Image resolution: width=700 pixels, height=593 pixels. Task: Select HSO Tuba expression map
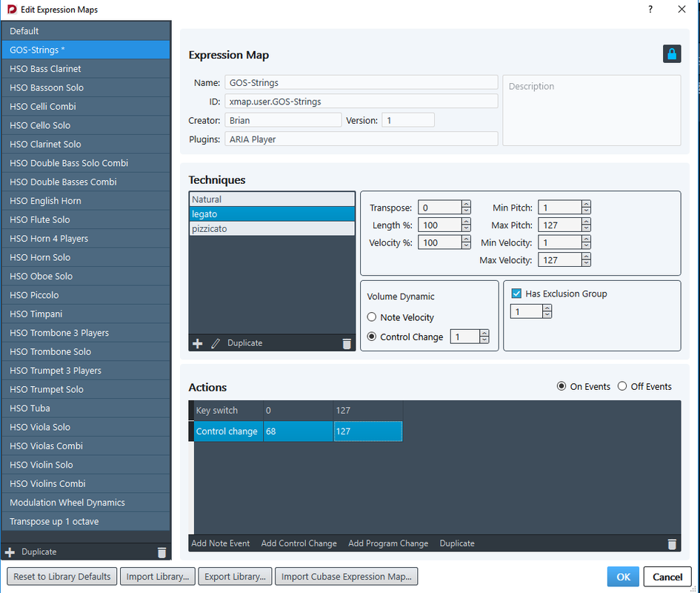pyautogui.click(x=86, y=408)
